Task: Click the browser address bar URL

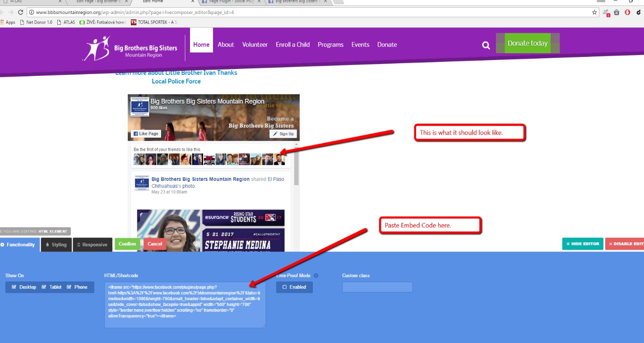Action: [134, 12]
